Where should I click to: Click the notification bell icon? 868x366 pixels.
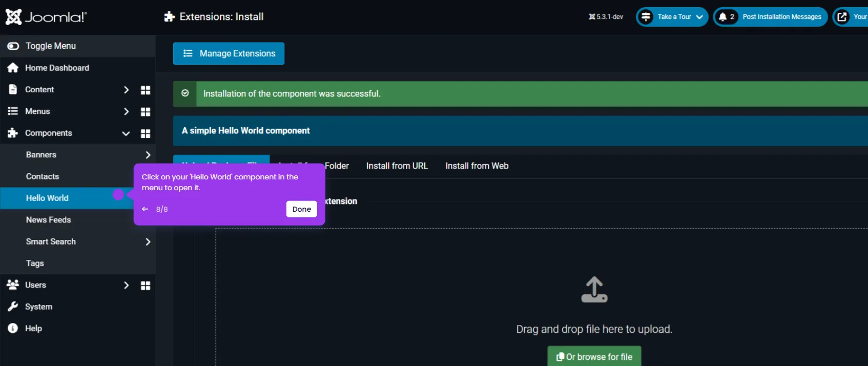pyautogui.click(x=722, y=17)
